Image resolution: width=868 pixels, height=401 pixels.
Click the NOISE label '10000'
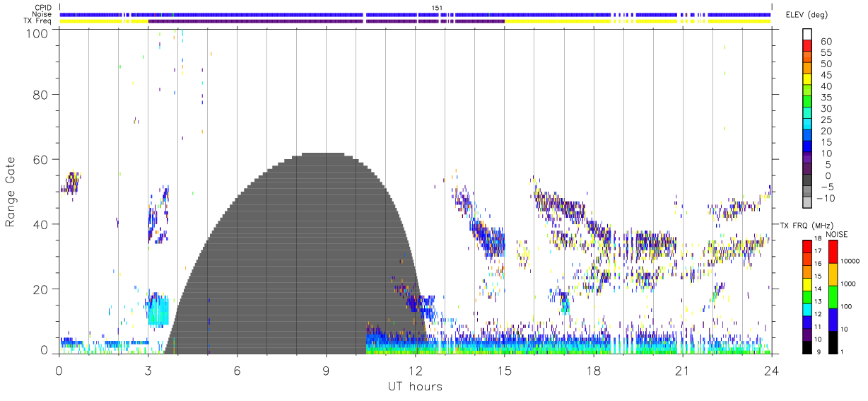point(851,262)
